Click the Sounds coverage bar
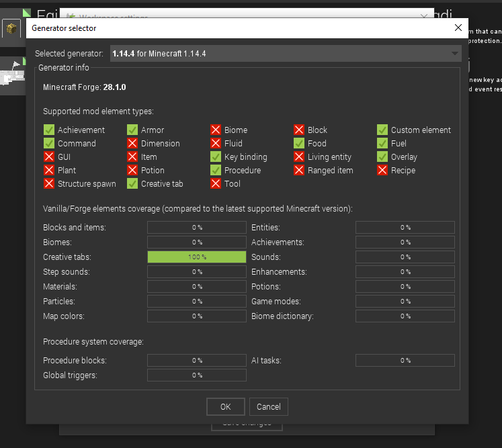The width and height of the screenshot is (502, 448). coord(405,257)
